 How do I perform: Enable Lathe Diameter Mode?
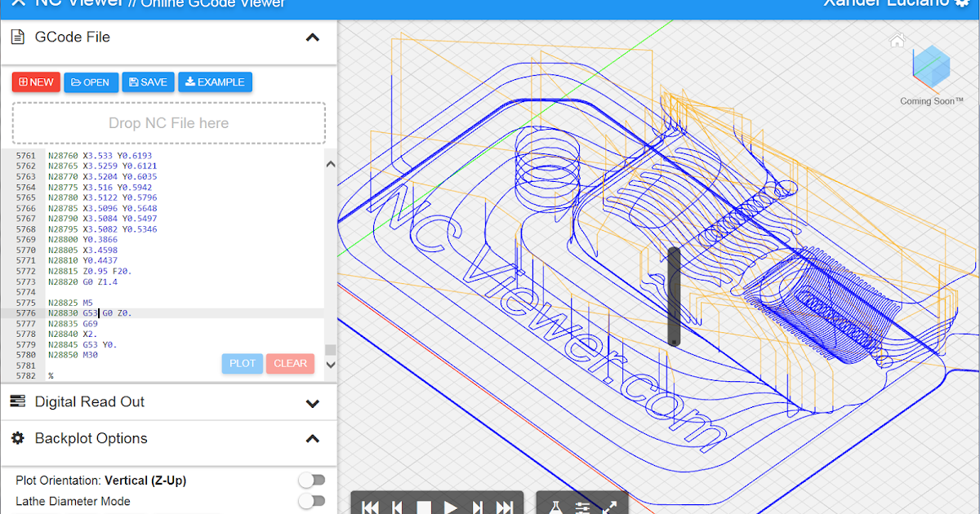[x=312, y=501]
